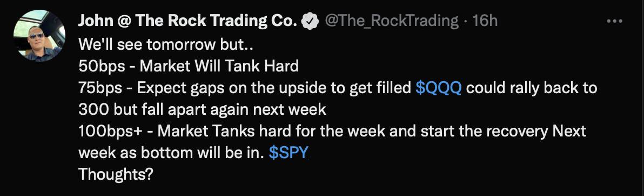The image size is (644, 196).
Task: Open the $QQQ cashtag link
Action: tap(439, 88)
